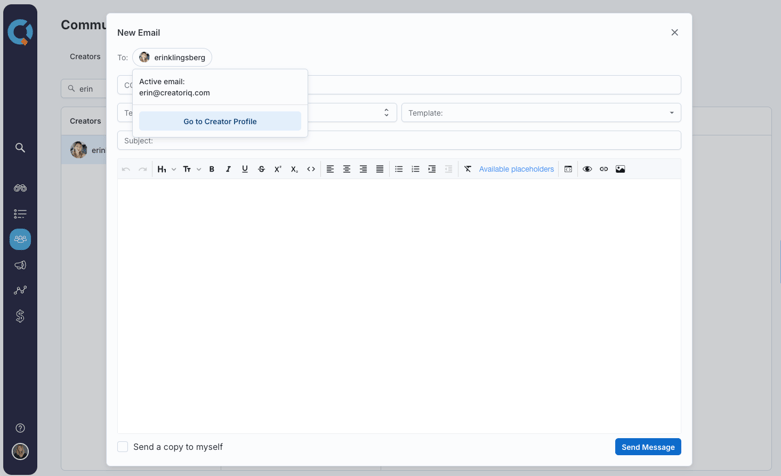Insert a link using the link icon
The width and height of the screenshot is (781, 476).
[604, 169]
